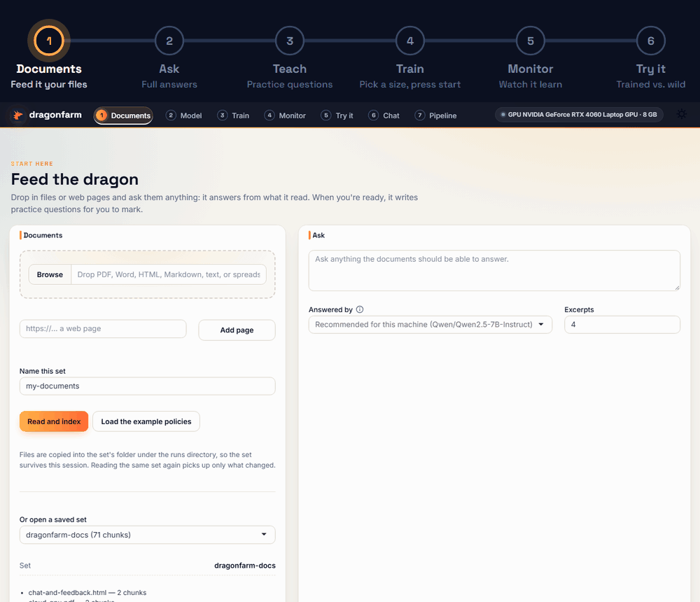The width and height of the screenshot is (700, 602).
Task: Click step 5 Monitor circle in stepper
Action: pyautogui.click(x=531, y=41)
